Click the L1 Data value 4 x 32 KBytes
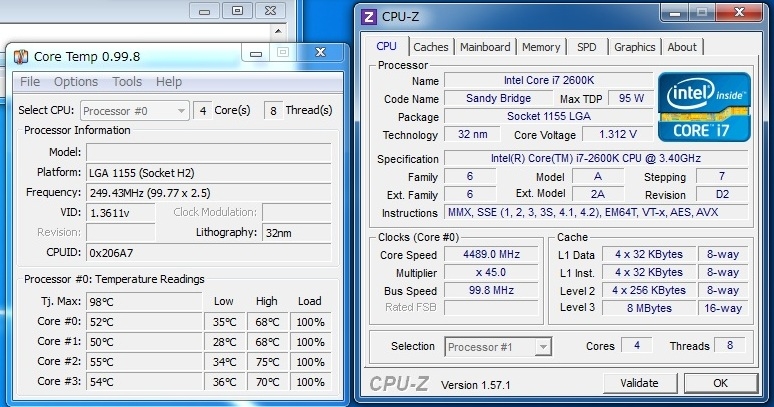This screenshot has height=407, width=774. tap(649, 254)
